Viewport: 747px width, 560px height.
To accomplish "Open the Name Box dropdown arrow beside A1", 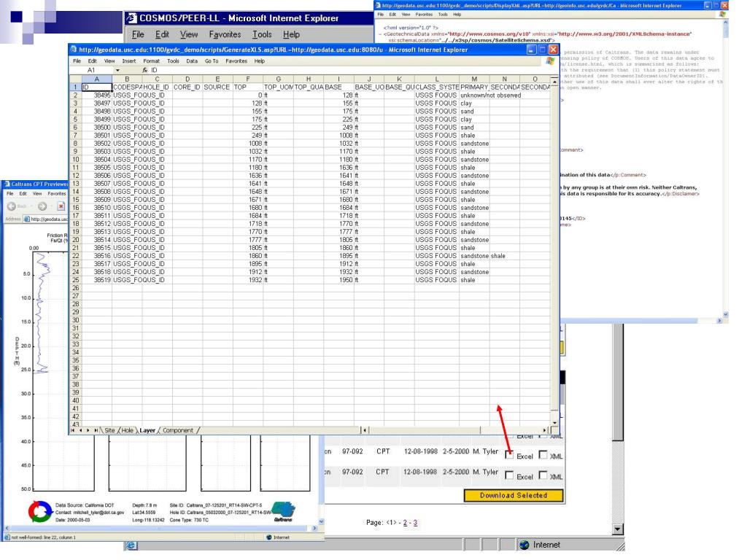I will pos(117,70).
